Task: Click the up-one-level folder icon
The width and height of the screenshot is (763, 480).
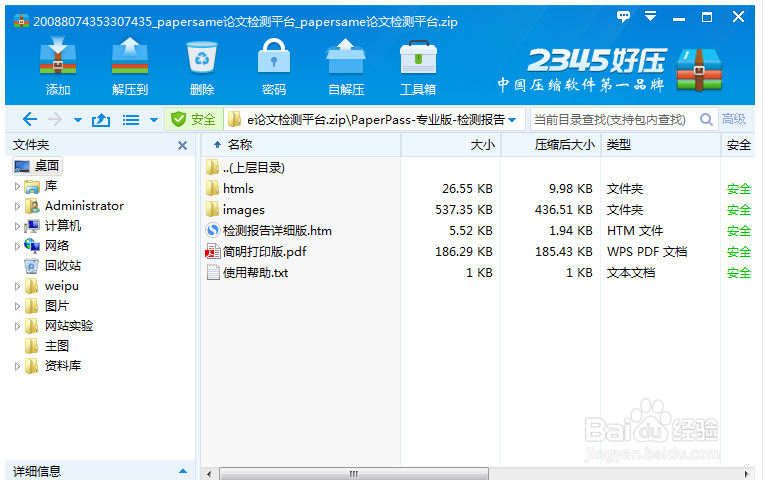Action: click(101, 119)
